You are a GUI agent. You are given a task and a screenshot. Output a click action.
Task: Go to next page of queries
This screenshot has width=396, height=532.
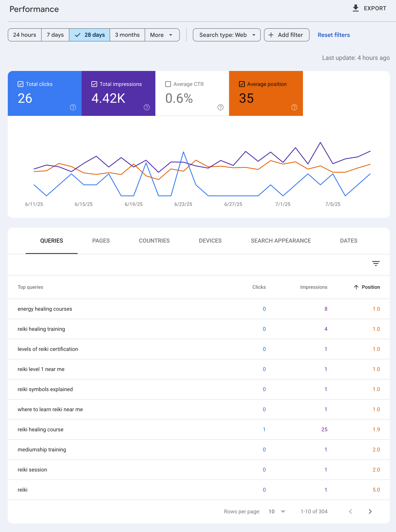point(370,511)
